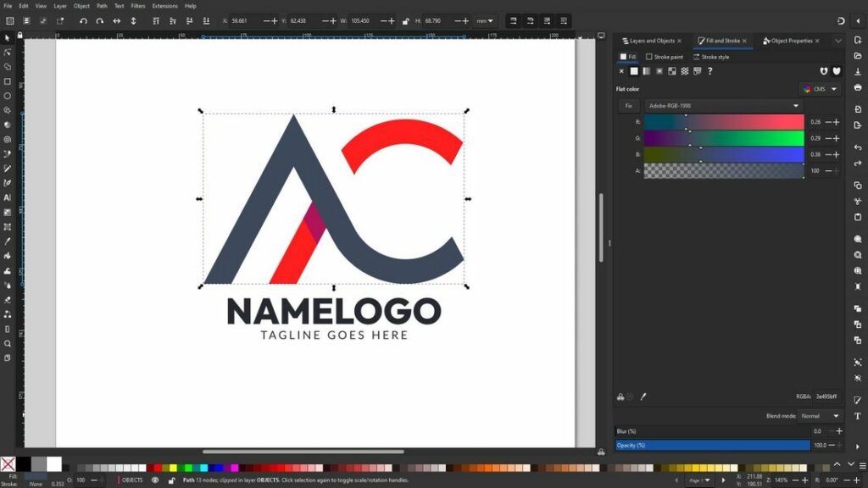Select the Gradient tool
Viewport: 868px width, 488px height.
[x=8, y=213]
